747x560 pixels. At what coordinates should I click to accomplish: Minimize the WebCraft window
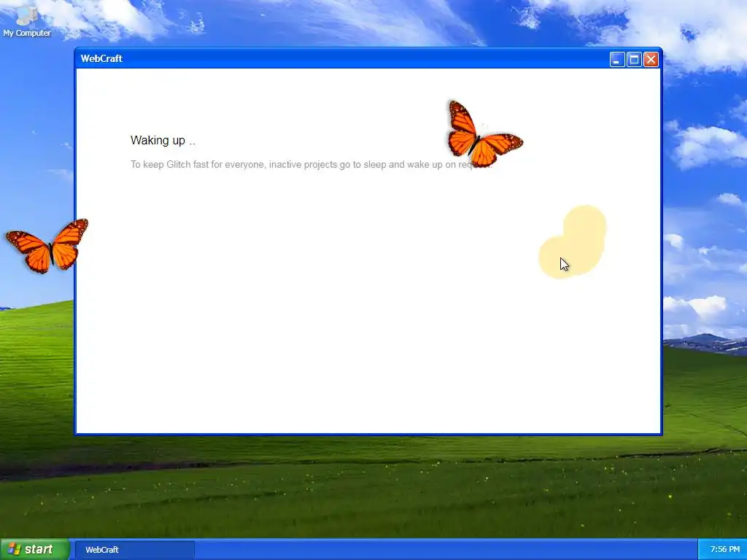(617, 60)
